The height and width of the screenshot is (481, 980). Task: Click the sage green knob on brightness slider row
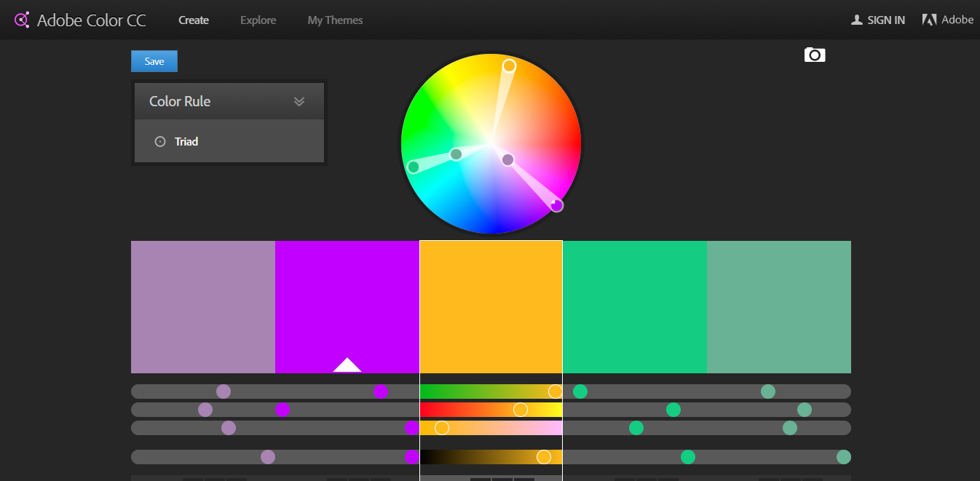click(x=844, y=457)
